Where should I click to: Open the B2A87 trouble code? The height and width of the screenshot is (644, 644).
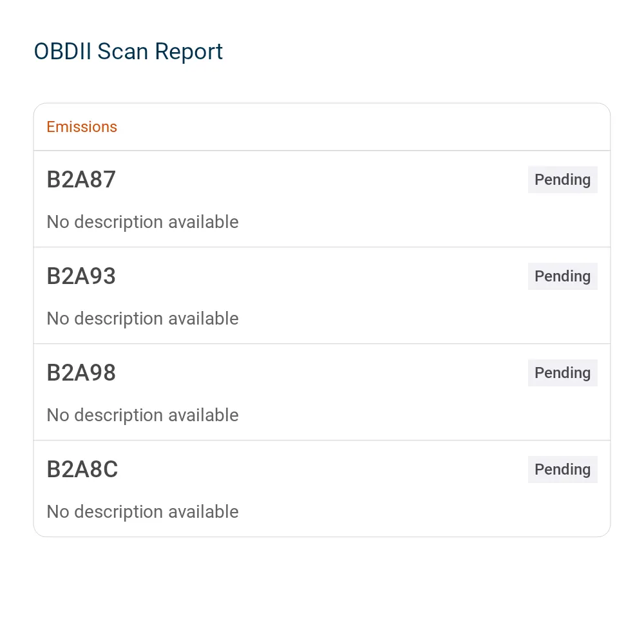pyautogui.click(x=81, y=180)
